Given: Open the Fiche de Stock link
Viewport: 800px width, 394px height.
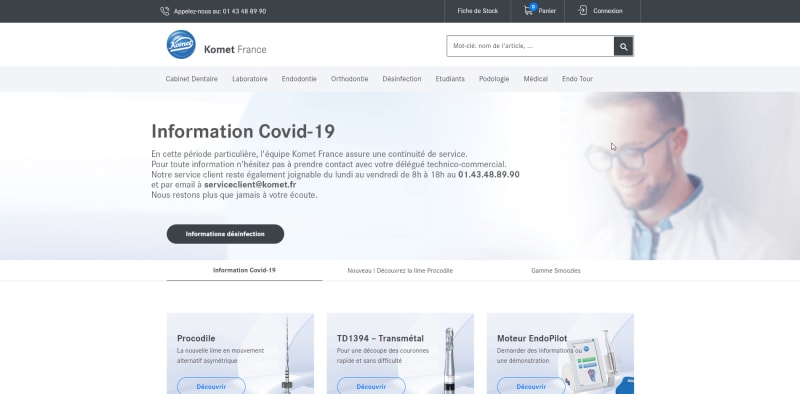Looking at the screenshot, I should [x=478, y=11].
